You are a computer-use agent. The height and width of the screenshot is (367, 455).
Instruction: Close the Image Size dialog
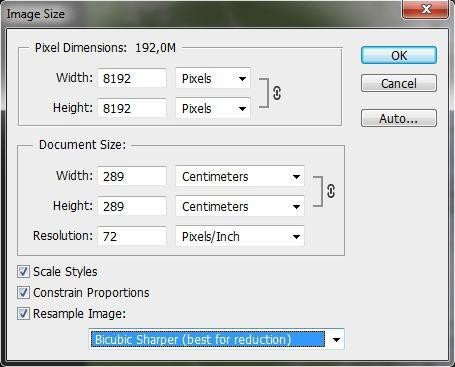(x=425, y=9)
